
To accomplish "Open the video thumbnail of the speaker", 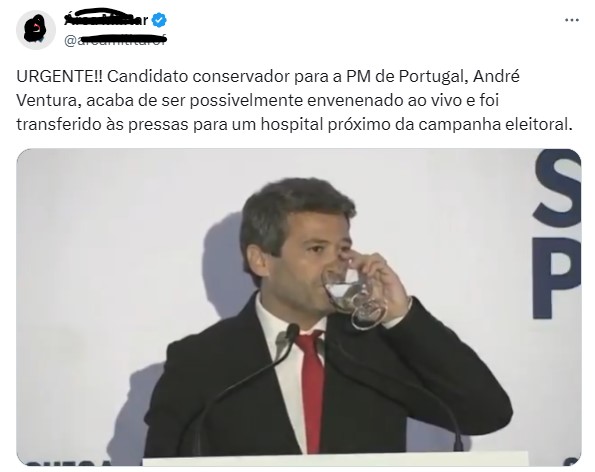I will pos(299,307).
